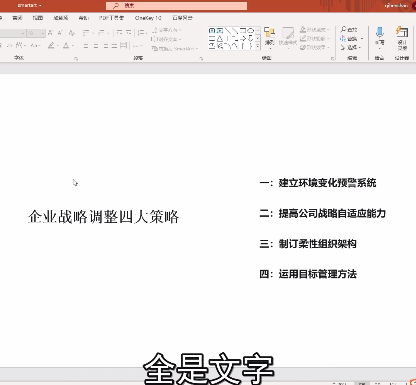Select the Down Arrow shape in gallery
The height and width of the screenshot is (385, 416).
click(250, 38)
